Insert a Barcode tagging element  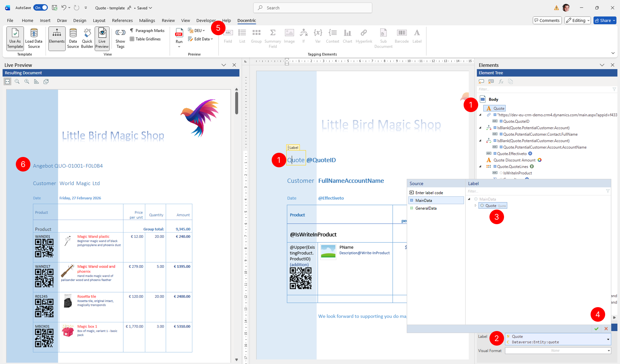pos(402,36)
